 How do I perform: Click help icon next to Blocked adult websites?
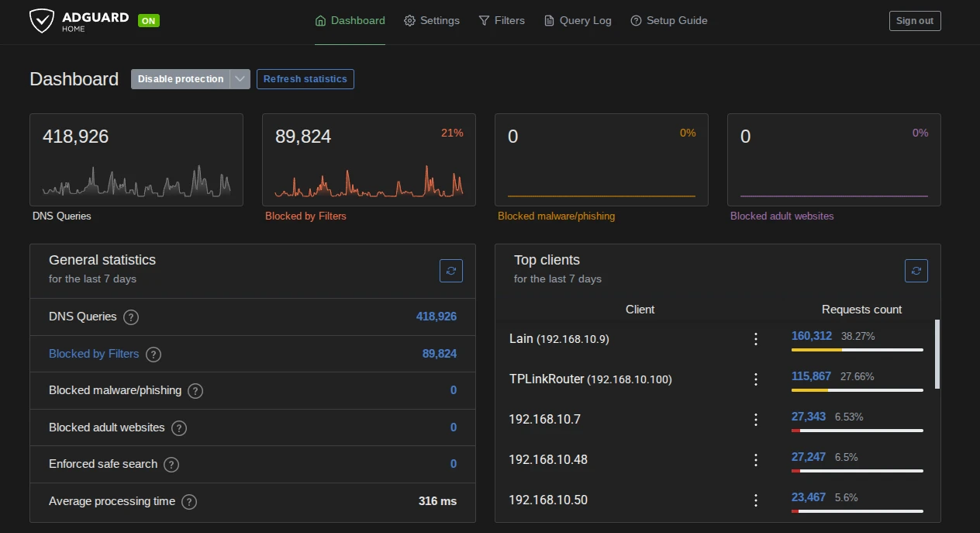(179, 428)
